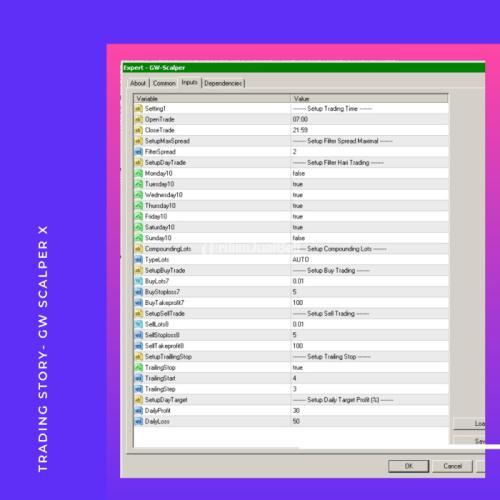Select the icon beside SetupMaxSpread
Screen dimensions: 500x500
(139, 141)
